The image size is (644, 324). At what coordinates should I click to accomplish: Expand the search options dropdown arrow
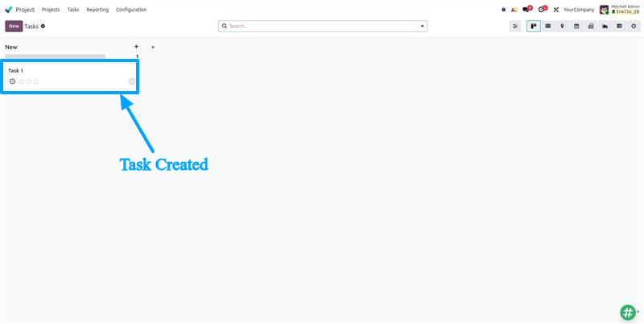point(422,27)
